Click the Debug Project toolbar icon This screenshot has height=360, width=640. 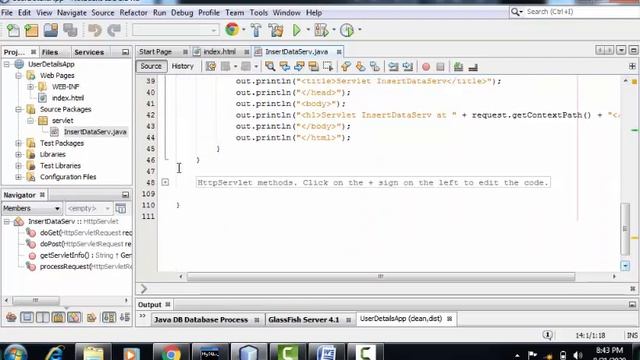pyautogui.click(x=321, y=30)
